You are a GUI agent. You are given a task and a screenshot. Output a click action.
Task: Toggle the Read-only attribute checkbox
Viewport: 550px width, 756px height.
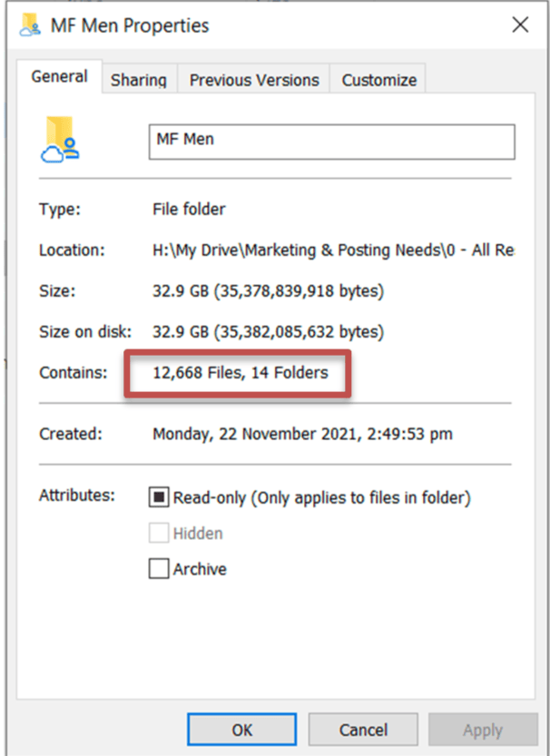[x=159, y=497]
